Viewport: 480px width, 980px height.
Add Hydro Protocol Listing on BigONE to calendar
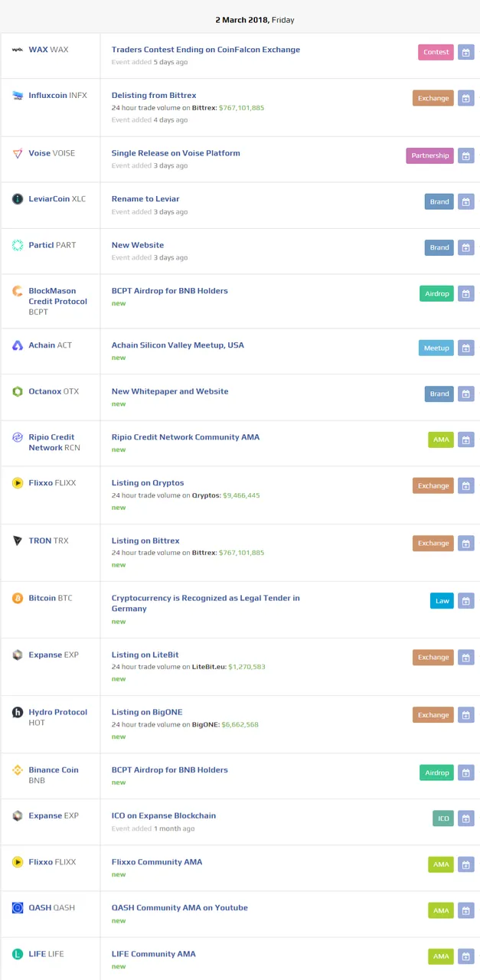pos(465,714)
